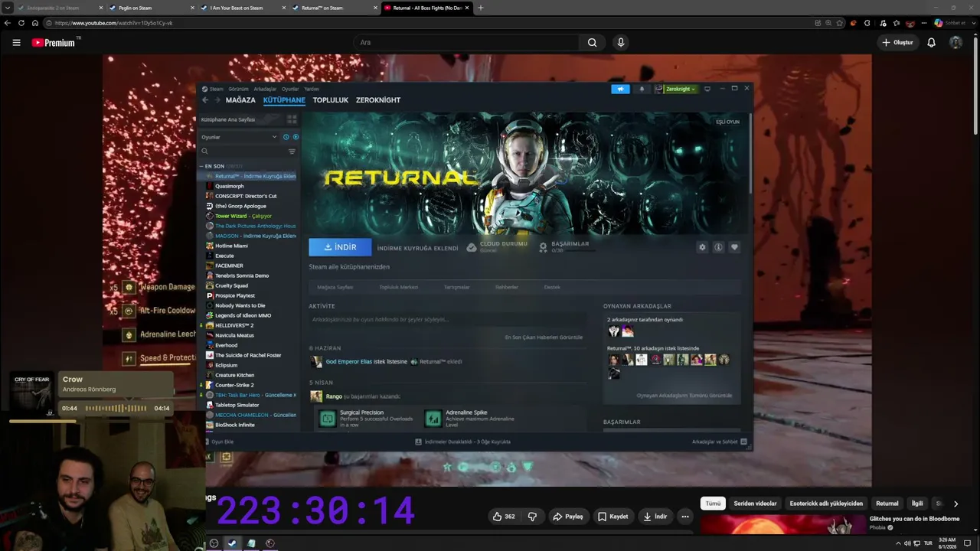Viewport: 980px width, 551px height.
Task: Click the Steam megaphone announcements icon
Action: (620, 89)
